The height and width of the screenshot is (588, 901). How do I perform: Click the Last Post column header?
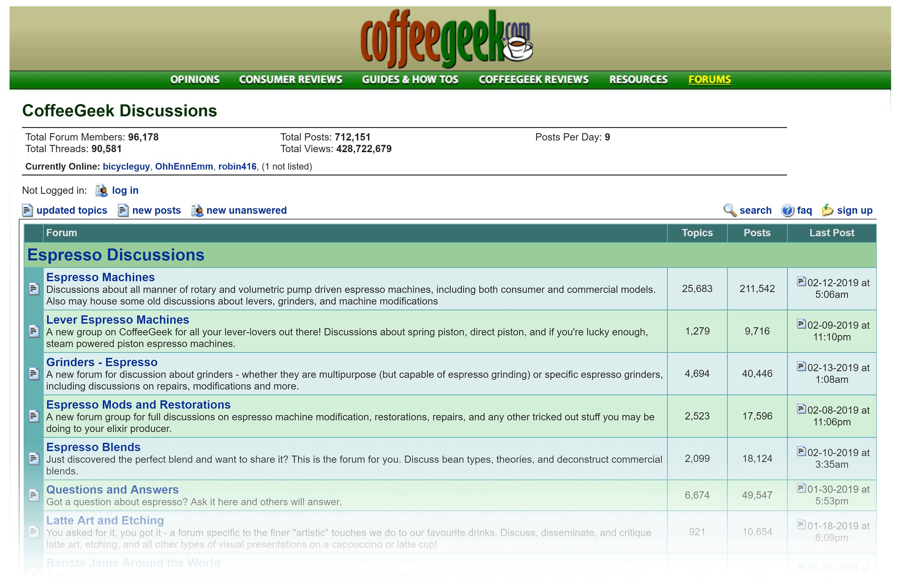click(x=833, y=233)
